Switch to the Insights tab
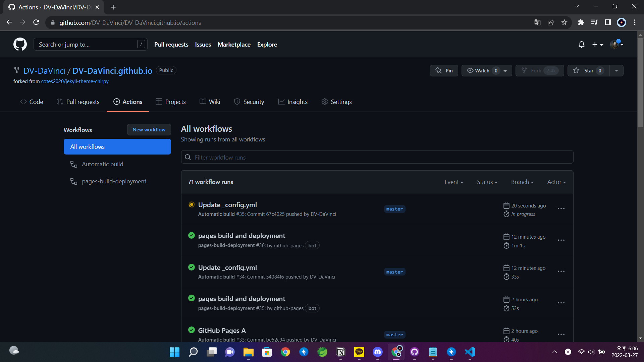Image resolution: width=644 pixels, height=362 pixels. [293, 102]
